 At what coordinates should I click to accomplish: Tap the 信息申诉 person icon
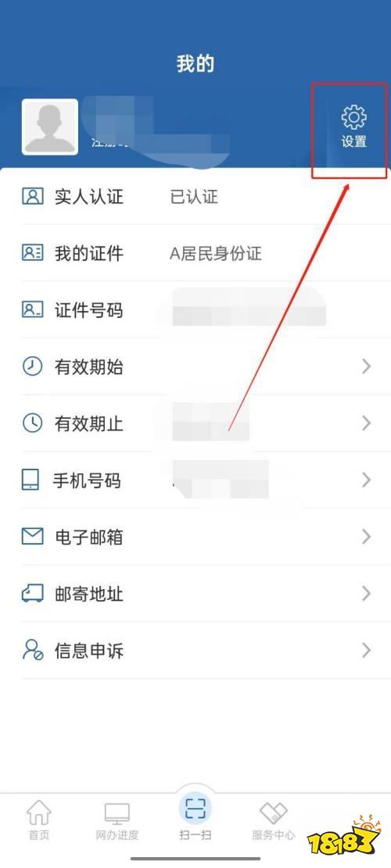(33, 649)
